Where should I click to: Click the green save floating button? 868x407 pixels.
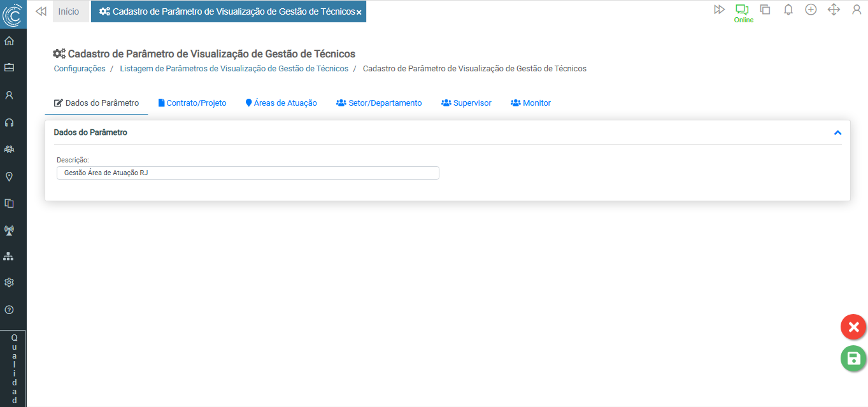click(853, 358)
